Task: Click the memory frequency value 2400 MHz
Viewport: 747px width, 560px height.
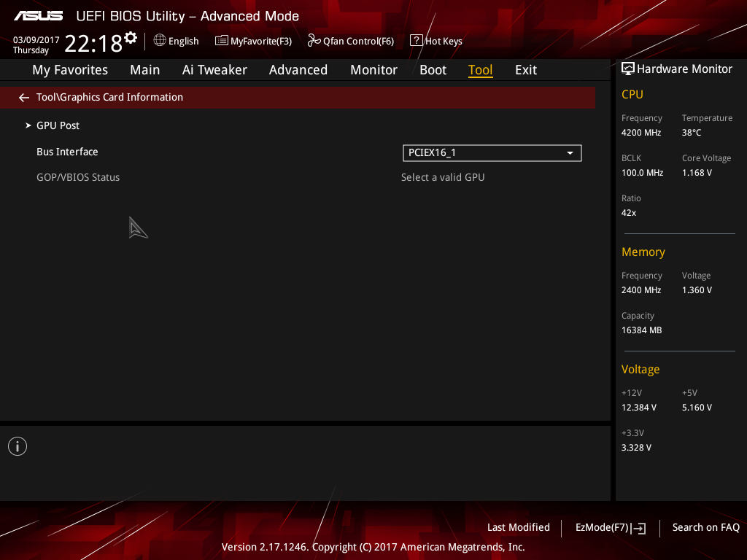Action: (x=641, y=290)
